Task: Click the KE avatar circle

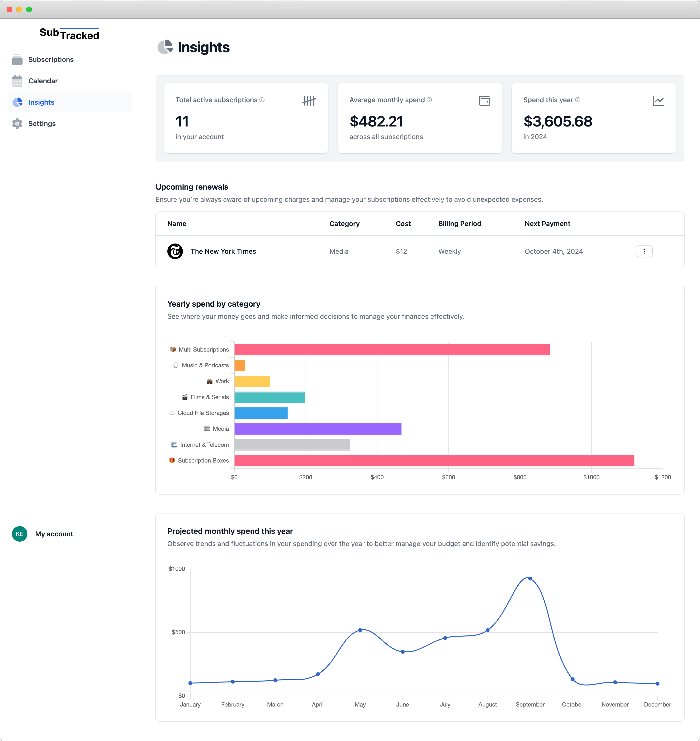Action: click(x=19, y=534)
